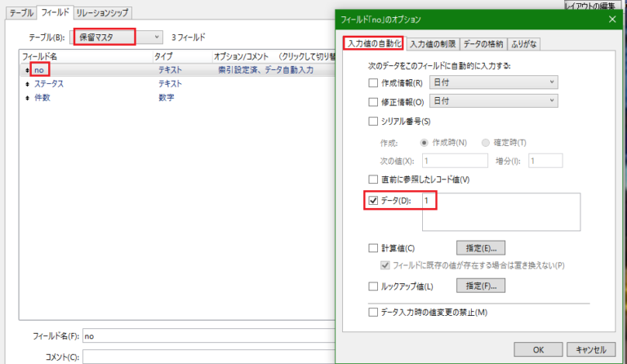The image size is (627, 364).
Task: Open the テーブル dropdown showing 保留マスタ
Action: tap(117, 38)
